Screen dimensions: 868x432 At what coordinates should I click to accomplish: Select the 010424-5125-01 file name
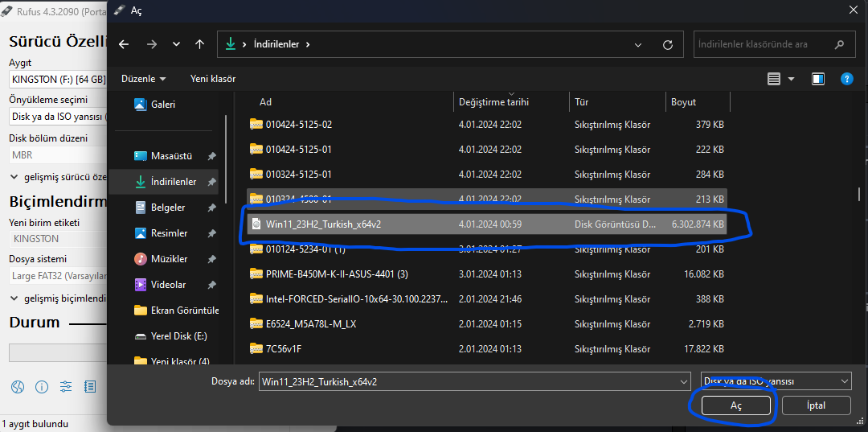299,149
